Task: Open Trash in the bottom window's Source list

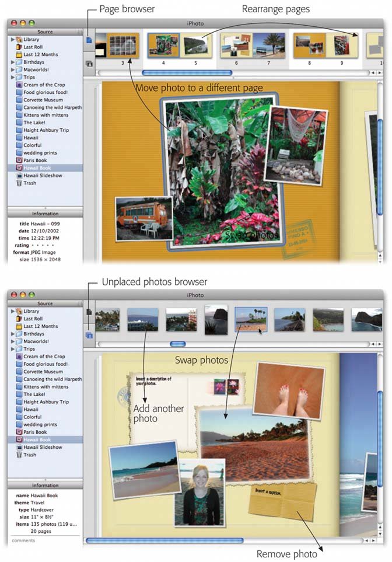Action: click(30, 455)
